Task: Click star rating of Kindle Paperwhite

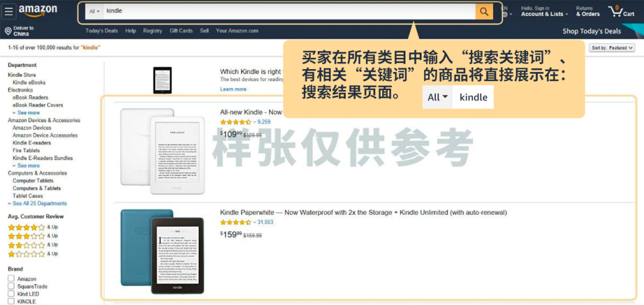Action: click(236, 222)
